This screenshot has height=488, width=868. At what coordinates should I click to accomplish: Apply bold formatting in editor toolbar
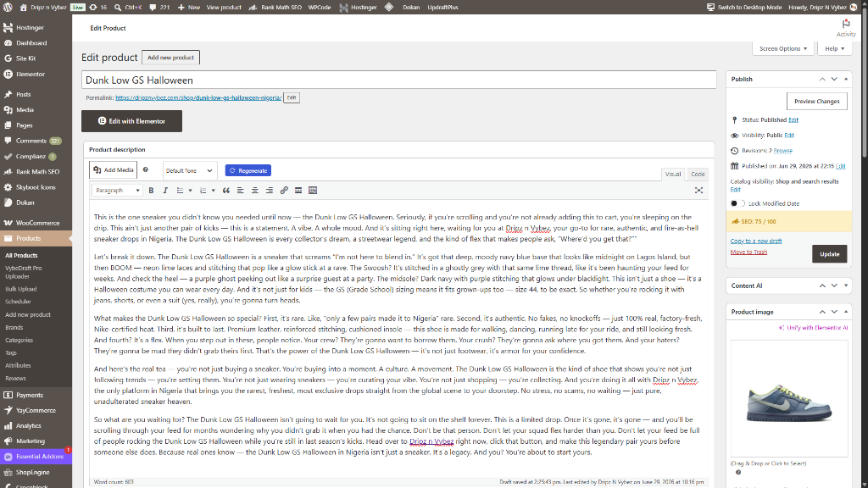[151, 191]
